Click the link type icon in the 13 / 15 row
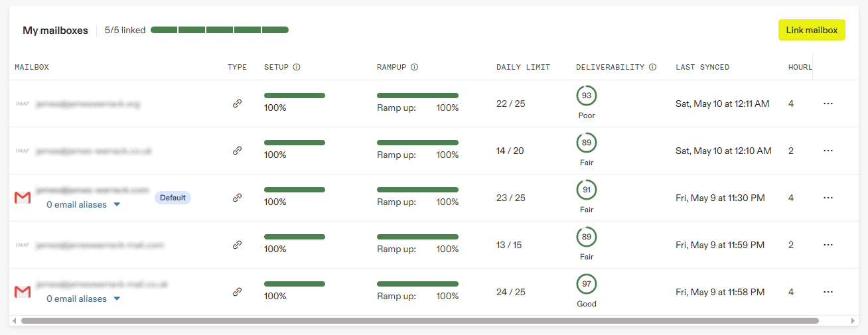This screenshot has height=335, width=868. point(237,245)
